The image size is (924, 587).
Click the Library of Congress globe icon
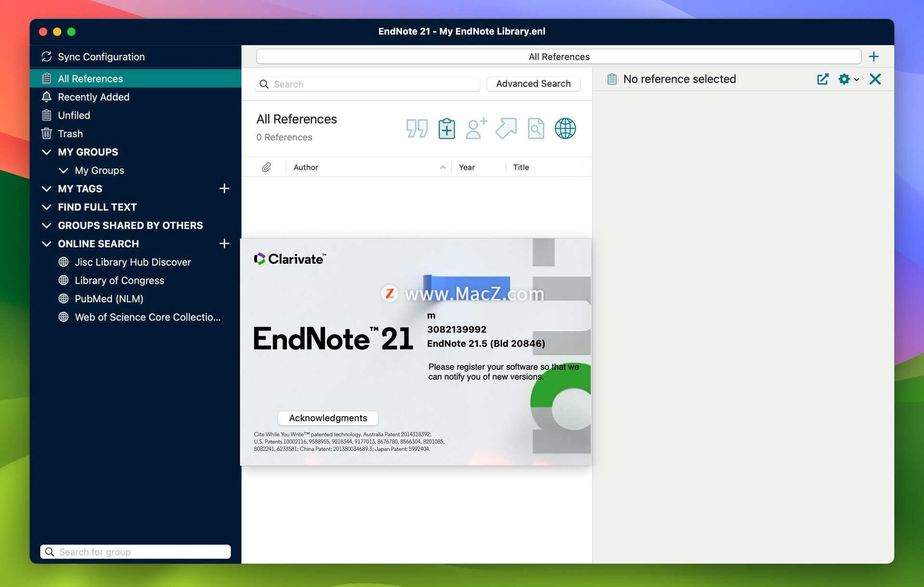click(x=64, y=280)
